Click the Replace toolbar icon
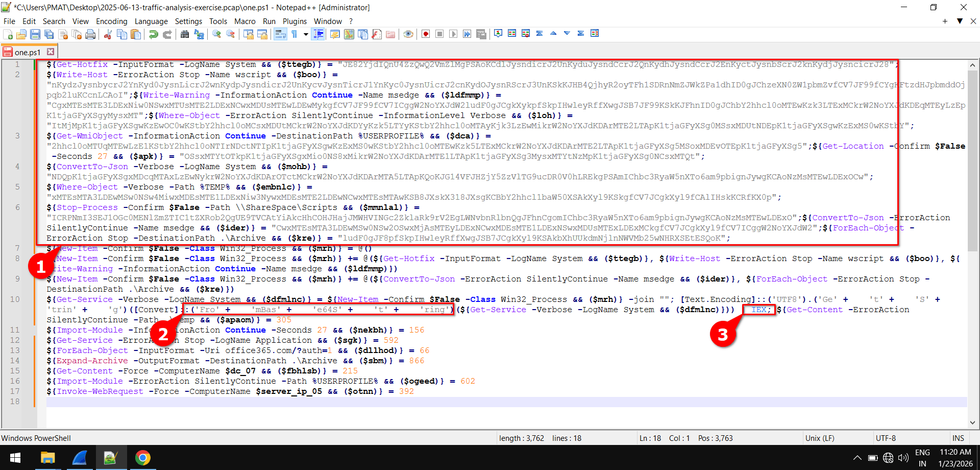This screenshot has height=470, width=980. coord(198,34)
